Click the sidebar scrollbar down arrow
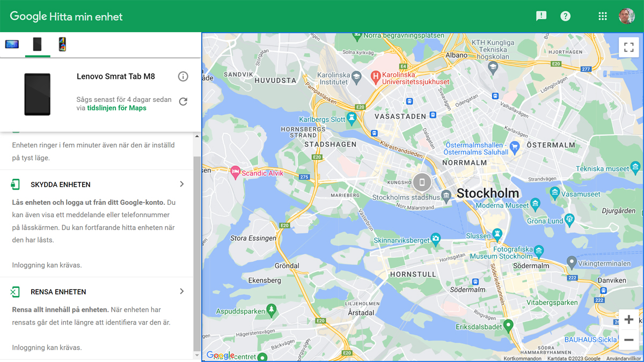Image resolution: width=644 pixels, height=362 pixels. pyautogui.click(x=197, y=355)
